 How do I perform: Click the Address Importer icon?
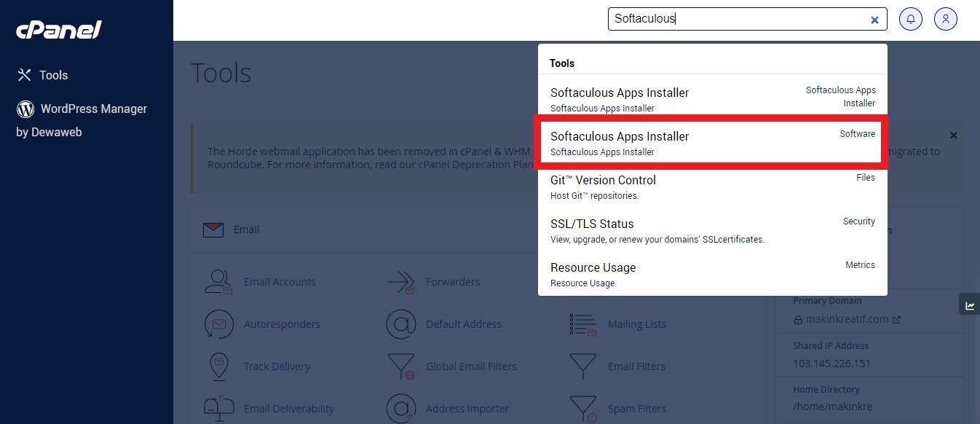[x=401, y=409]
